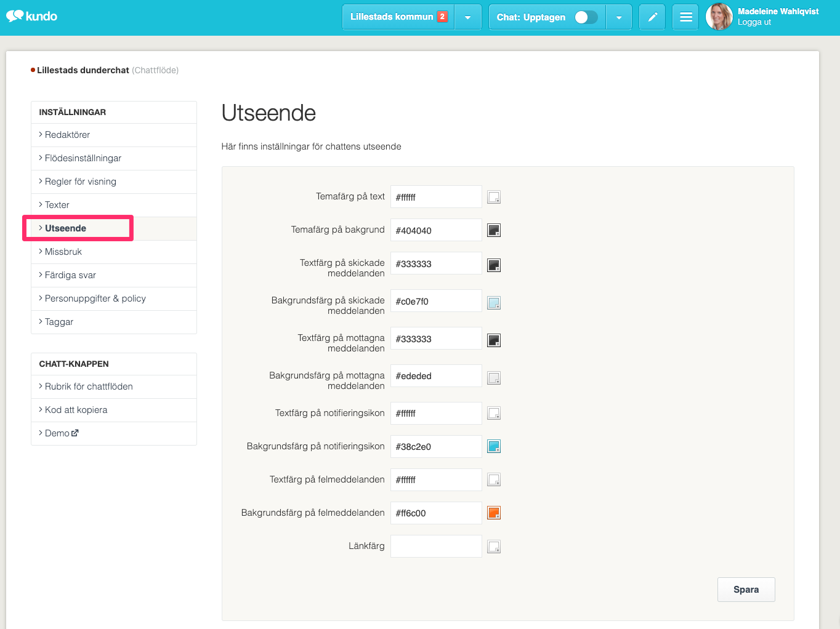Click the Kundo logo
840x629 pixels.
(32, 16)
